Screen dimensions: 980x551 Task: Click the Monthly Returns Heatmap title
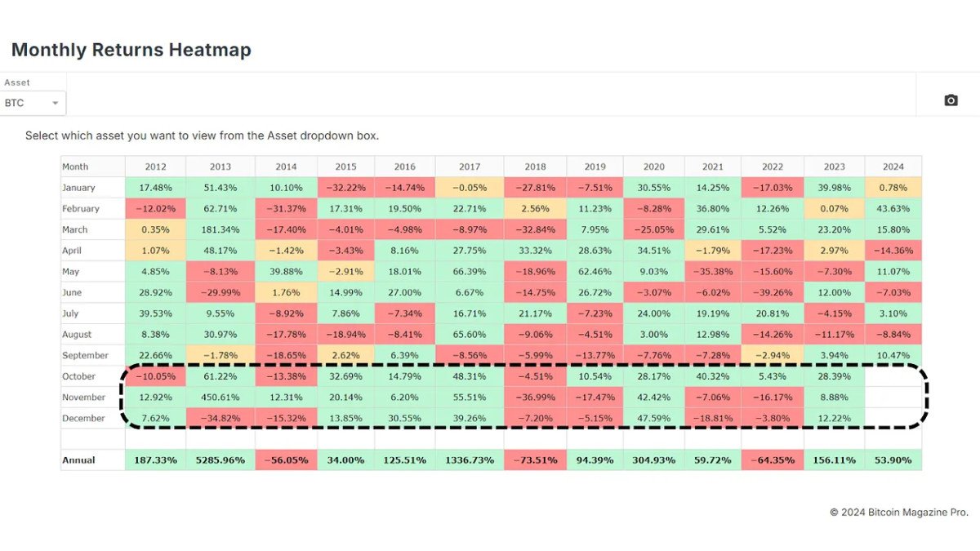pos(131,50)
